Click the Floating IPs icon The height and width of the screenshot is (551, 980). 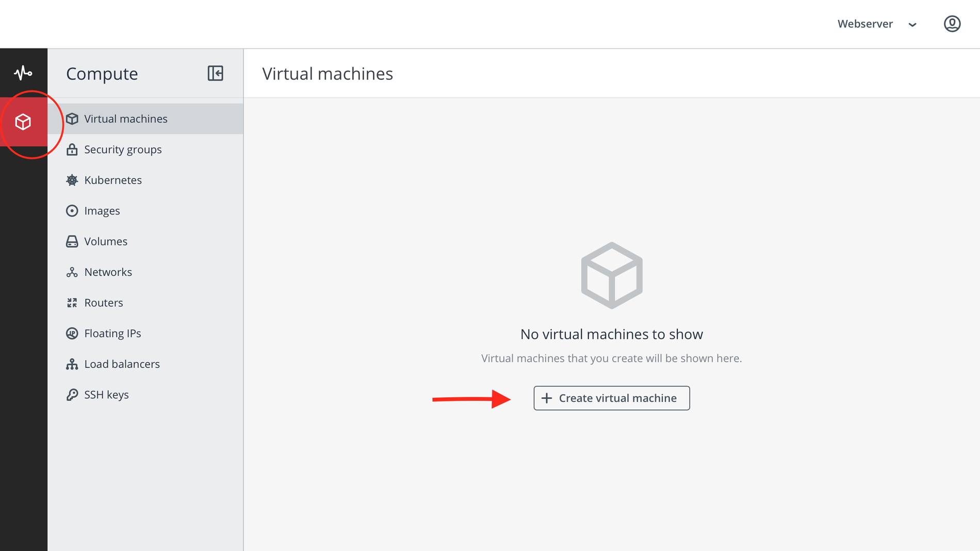72,333
